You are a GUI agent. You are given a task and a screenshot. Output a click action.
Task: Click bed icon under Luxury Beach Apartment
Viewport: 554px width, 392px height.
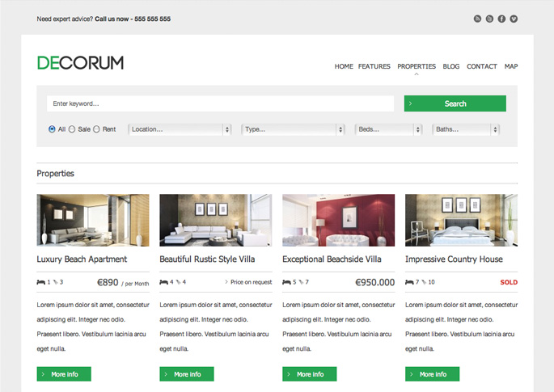pyautogui.click(x=41, y=282)
